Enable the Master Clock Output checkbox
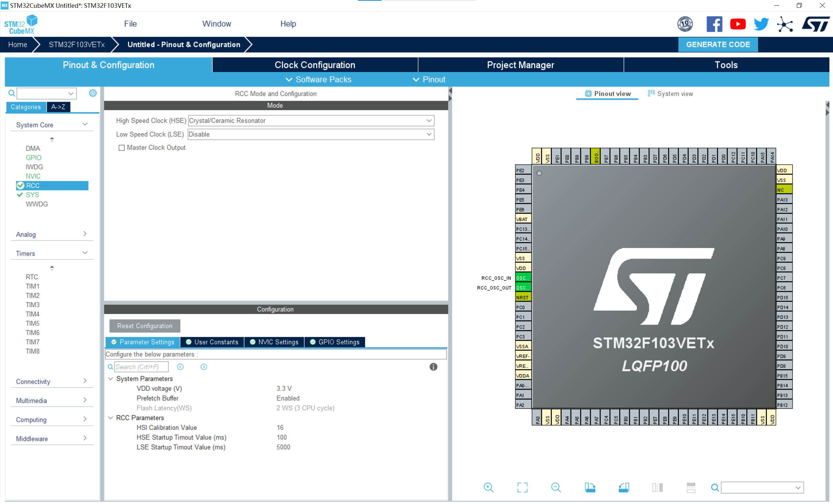 (x=122, y=148)
